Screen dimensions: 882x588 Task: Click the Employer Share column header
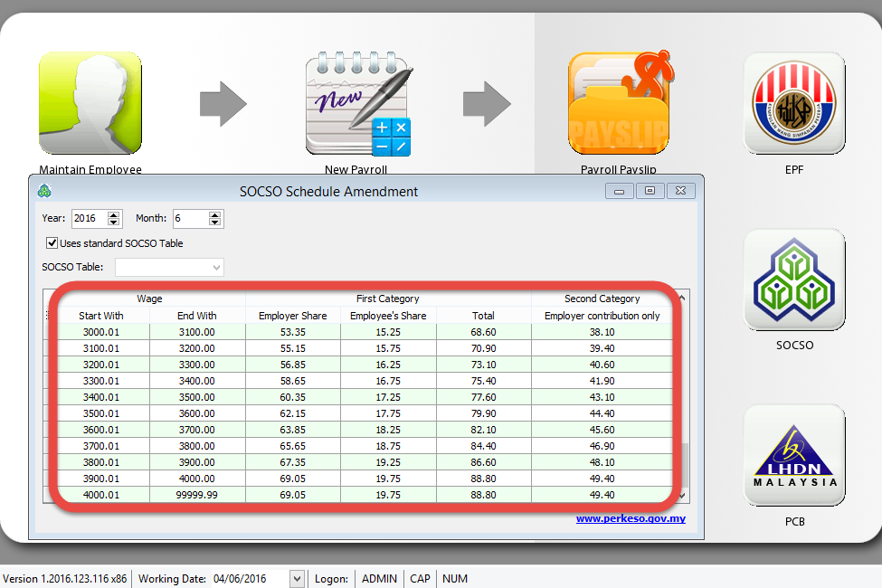pyautogui.click(x=292, y=316)
